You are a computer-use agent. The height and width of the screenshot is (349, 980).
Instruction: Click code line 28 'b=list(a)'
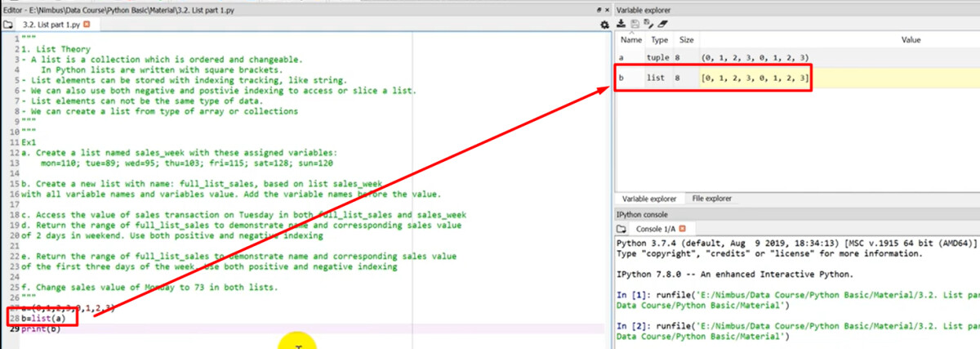click(44, 319)
